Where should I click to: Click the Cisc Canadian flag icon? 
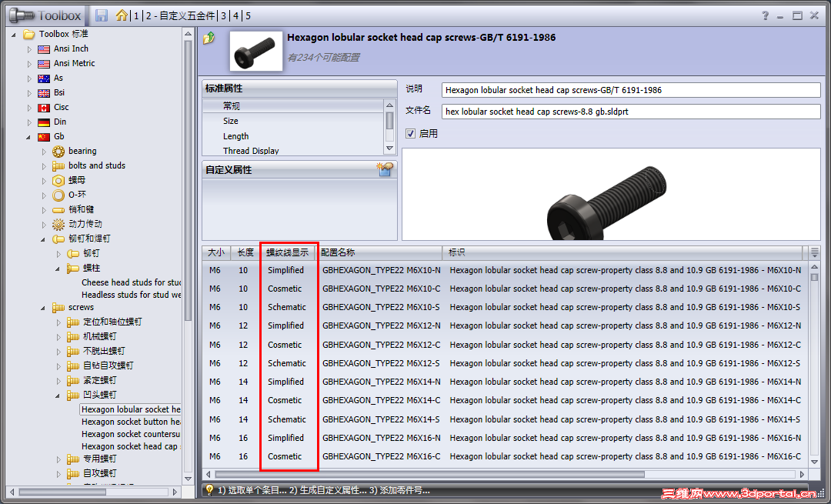point(44,108)
